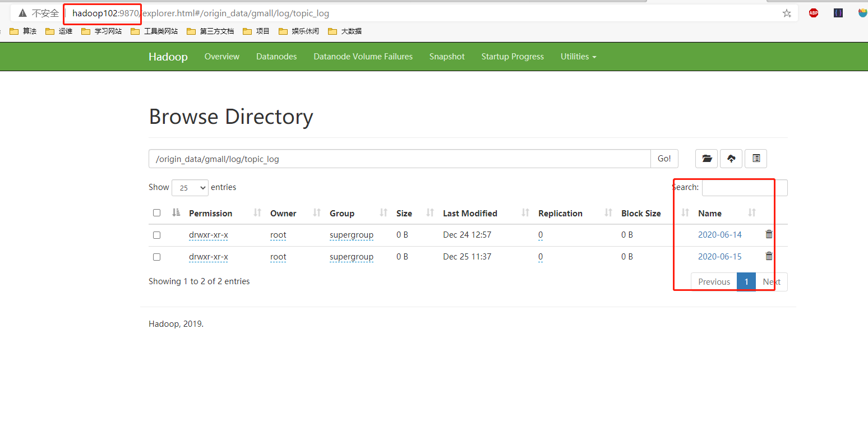The width and height of the screenshot is (868, 426).
Task: Open the 工具类网站 bookmark folder
Action: [x=154, y=31]
